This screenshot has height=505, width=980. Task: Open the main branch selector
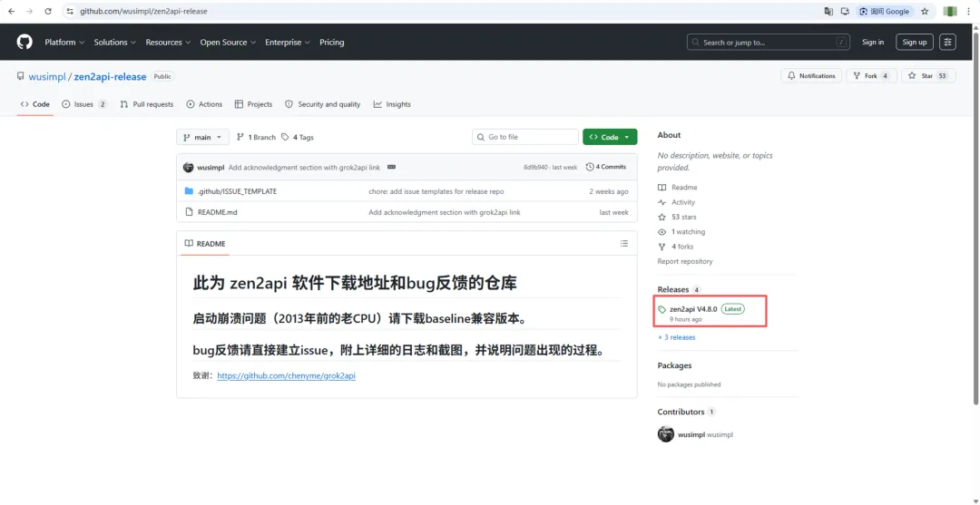tap(203, 137)
